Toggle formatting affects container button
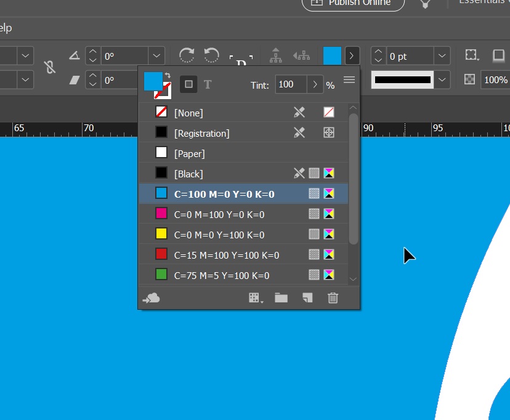Image resolution: width=510 pixels, height=420 pixels. click(188, 84)
